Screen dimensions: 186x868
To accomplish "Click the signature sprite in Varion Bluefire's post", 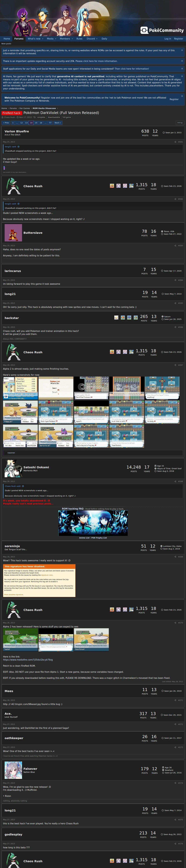I will 4,168.
